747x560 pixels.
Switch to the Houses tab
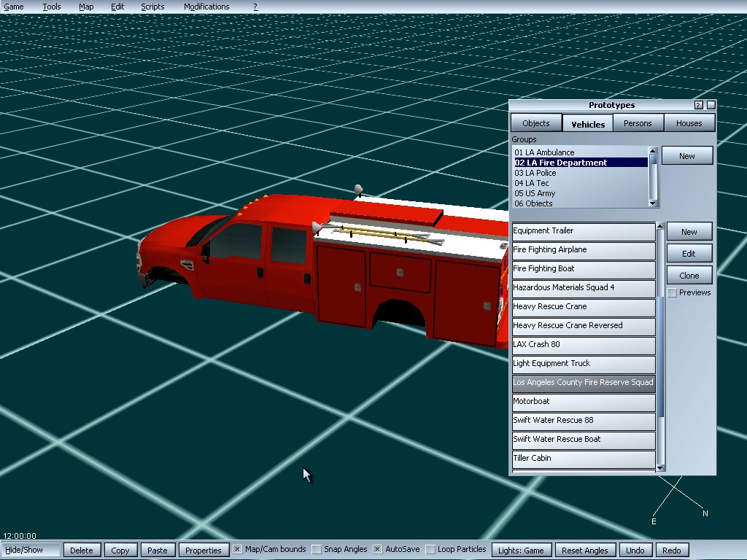(689, 123)
